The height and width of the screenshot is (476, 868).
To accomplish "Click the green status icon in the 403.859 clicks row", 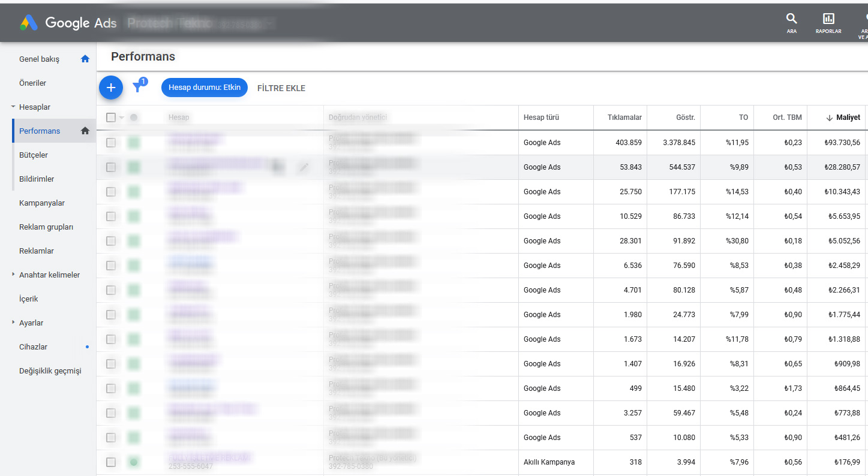I will [134, 143].
